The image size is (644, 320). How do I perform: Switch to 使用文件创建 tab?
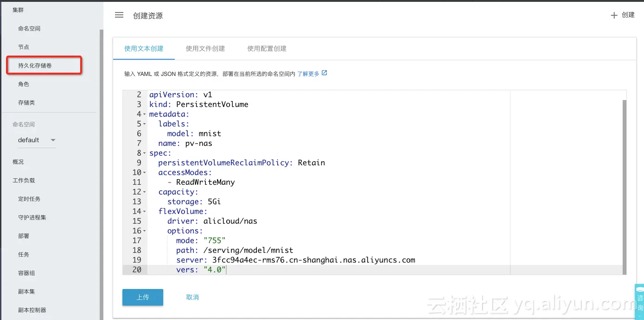pyautogui.click(x=205, y=48)
